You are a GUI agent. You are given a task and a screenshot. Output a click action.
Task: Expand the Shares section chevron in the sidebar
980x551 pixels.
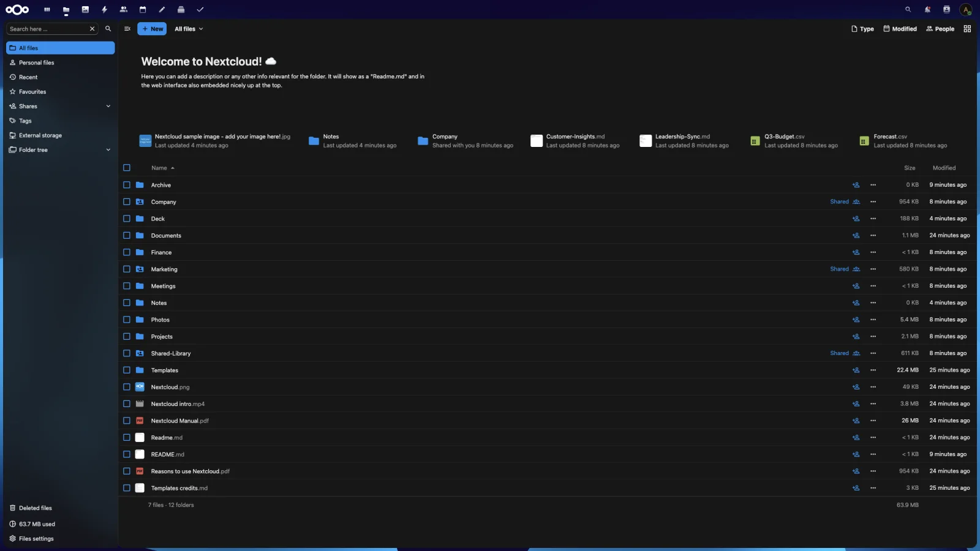click(x=108, y=107)
